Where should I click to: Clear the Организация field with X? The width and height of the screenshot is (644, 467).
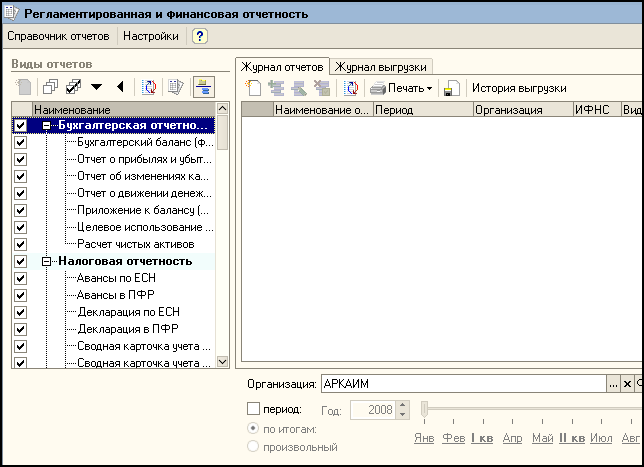click(x=627, y=384)
